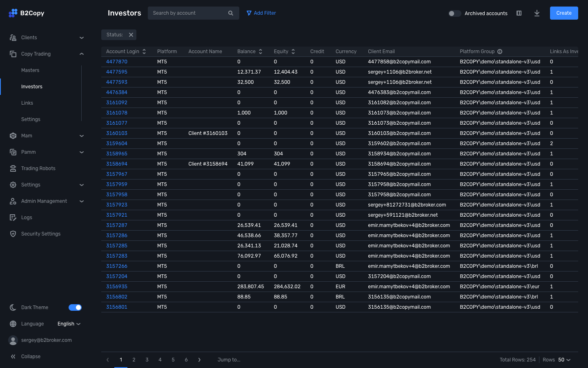This screenshot has width=588, height=368.
Task: Remove the Status filter chip
Action: [x=131, y=35]
